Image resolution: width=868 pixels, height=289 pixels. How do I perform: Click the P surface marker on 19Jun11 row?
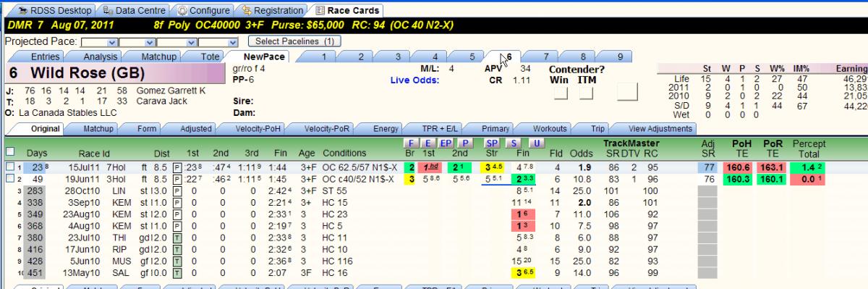pos(177,178)
